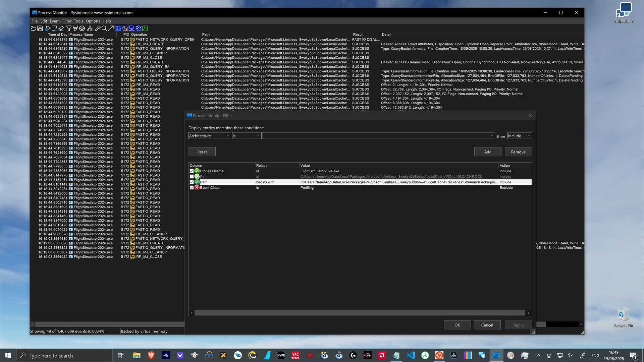Toggle event capture via the play icon

point(48,28)
